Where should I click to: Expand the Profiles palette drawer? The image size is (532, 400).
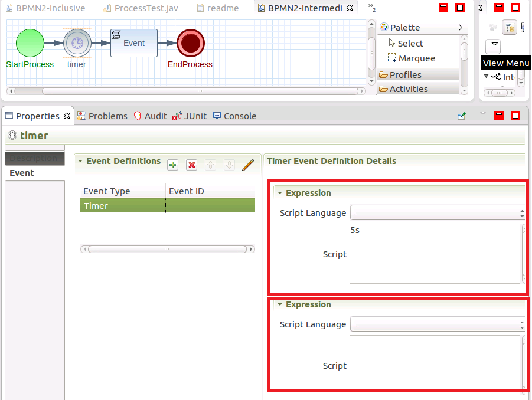pos(418,75)
